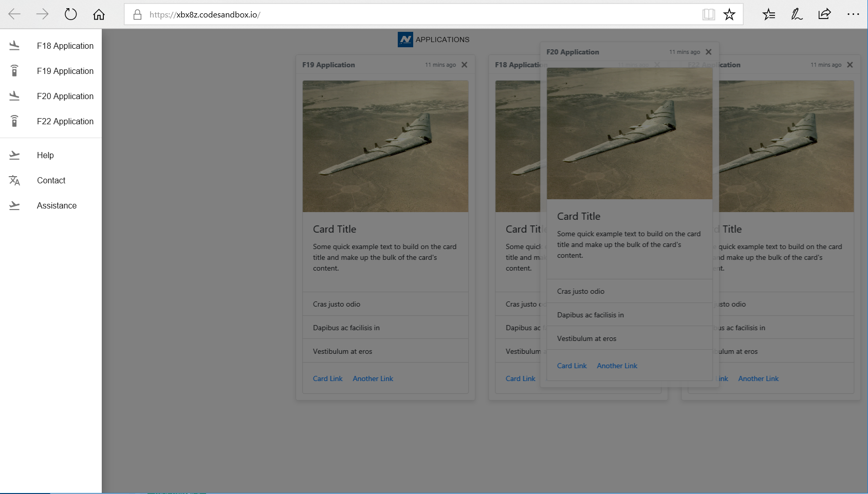Click 'Cras justo odio' in F19 card

coord(337,304)
